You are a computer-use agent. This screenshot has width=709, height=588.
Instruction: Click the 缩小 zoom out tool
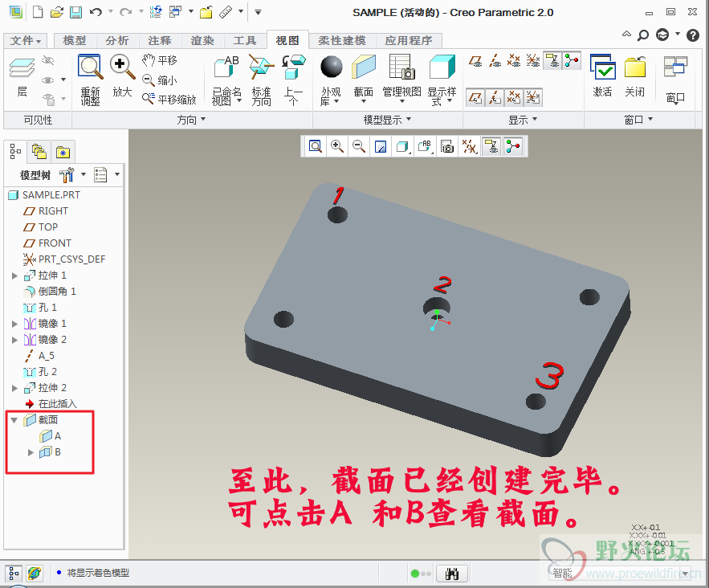coord(159,80)
